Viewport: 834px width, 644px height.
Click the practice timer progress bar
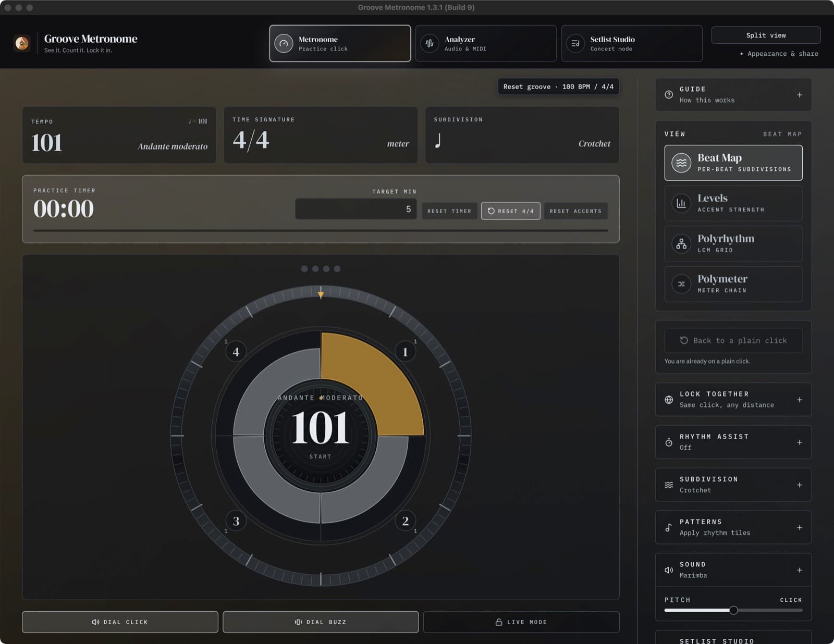(x=321, y=230)
